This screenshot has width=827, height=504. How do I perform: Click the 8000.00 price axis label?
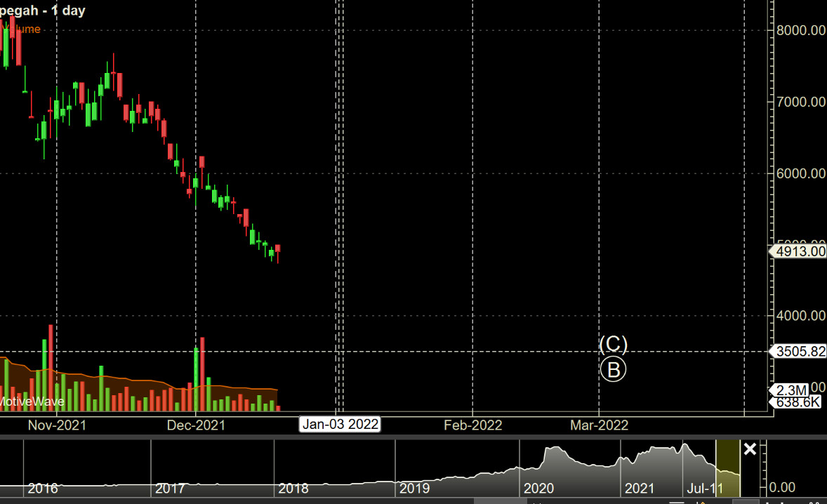tap(801, 30)
